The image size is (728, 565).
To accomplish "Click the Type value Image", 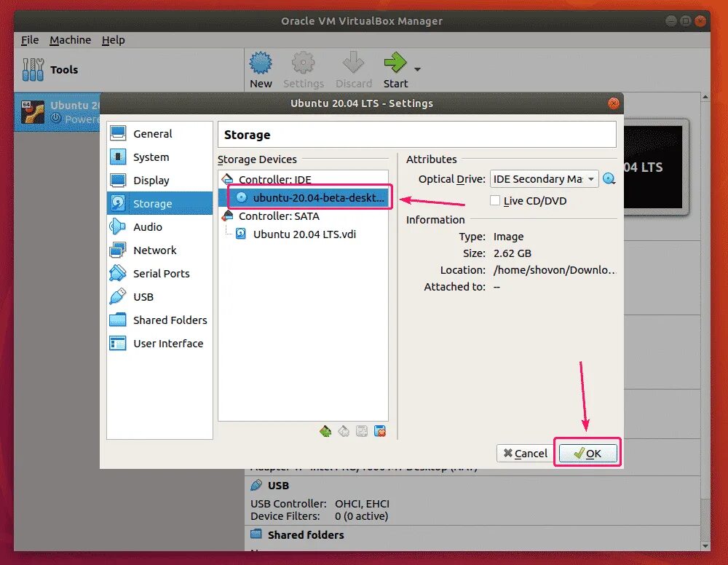I will pyautogui.click(x=508, y=237).
